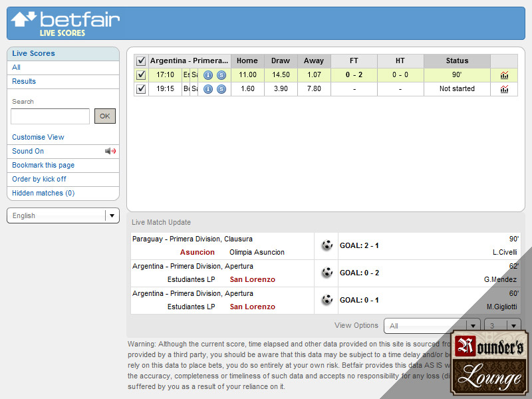Select Order by kick off

coord(39,179)
